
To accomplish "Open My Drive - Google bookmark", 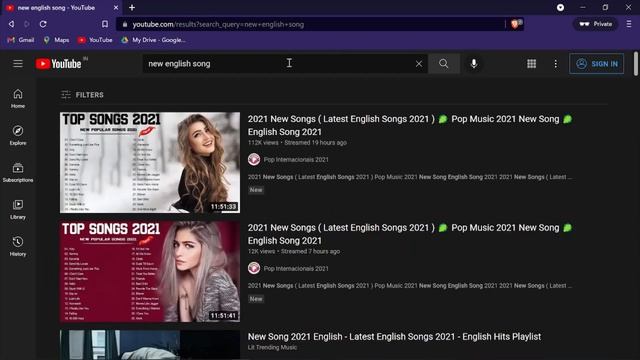I will click(x=153, y=40).
